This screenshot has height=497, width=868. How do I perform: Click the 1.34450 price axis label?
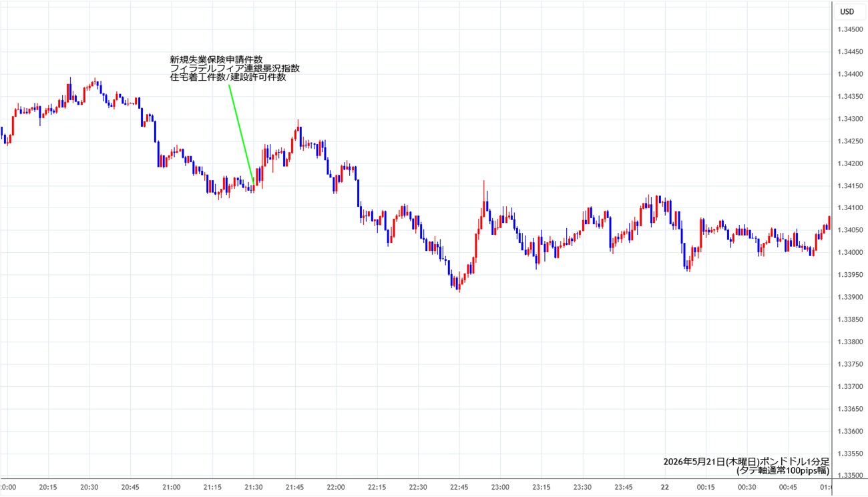click(x=850, y=51)
